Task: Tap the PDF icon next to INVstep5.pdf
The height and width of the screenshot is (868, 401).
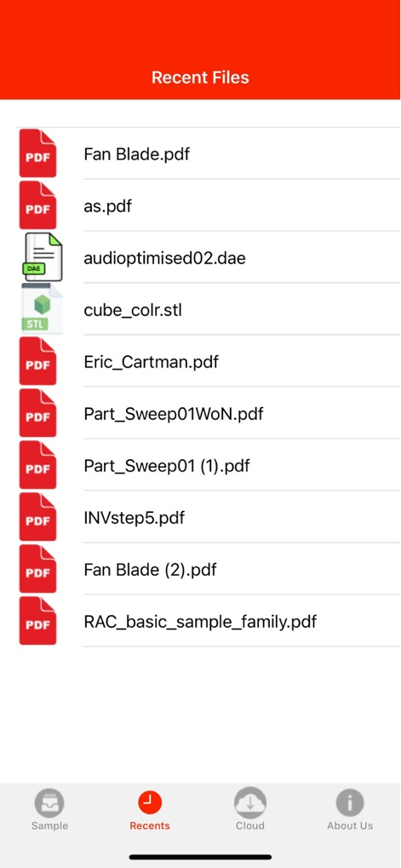Action: [x=38, y=518]
